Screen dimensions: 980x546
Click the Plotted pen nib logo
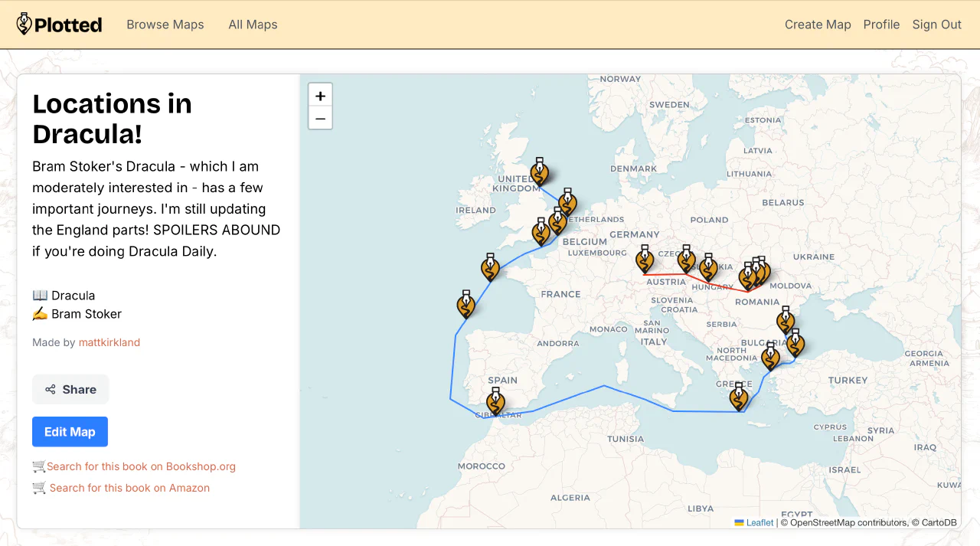pyautogui.click(x=22, y=24)
